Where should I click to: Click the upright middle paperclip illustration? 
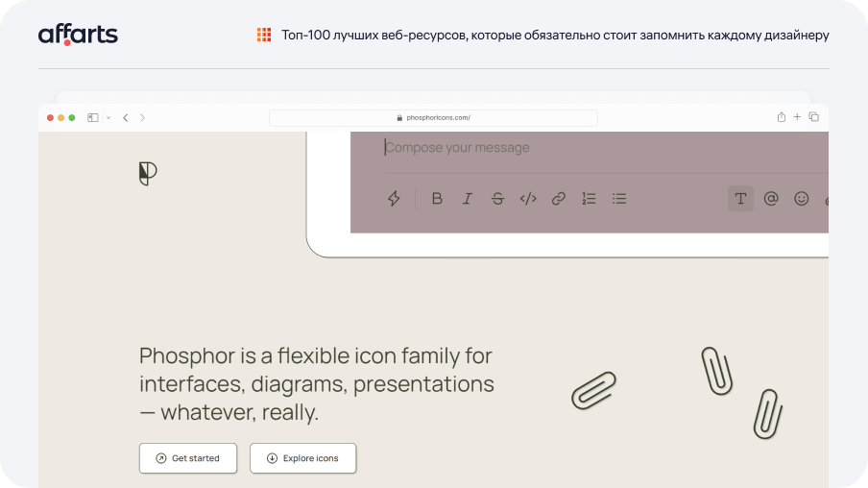click(x=717, y=371)
